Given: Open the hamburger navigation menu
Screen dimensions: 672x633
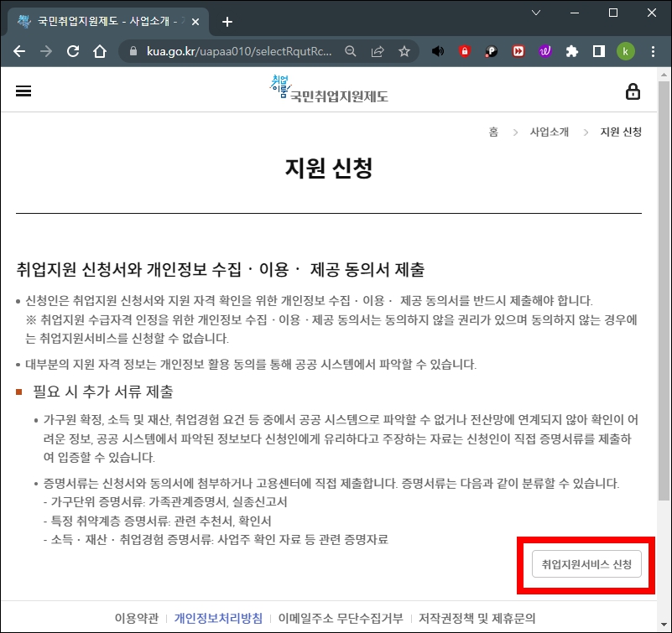Looking at the screenshot, I should point(23,91).
